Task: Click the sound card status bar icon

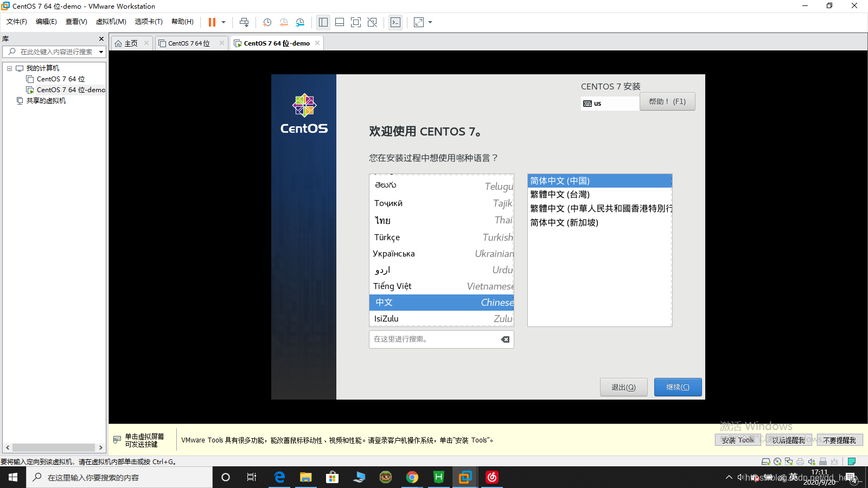Action: [x=812, y=462]
